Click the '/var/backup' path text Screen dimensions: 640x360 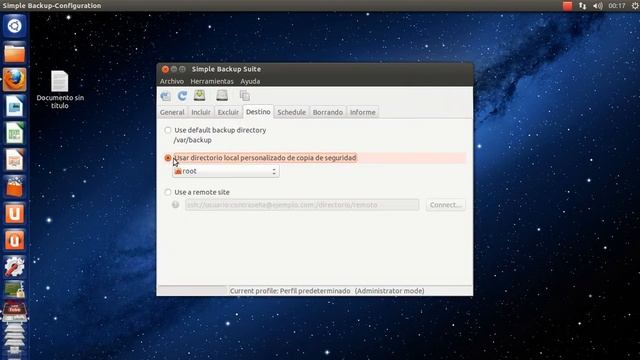tap(193, 140)
